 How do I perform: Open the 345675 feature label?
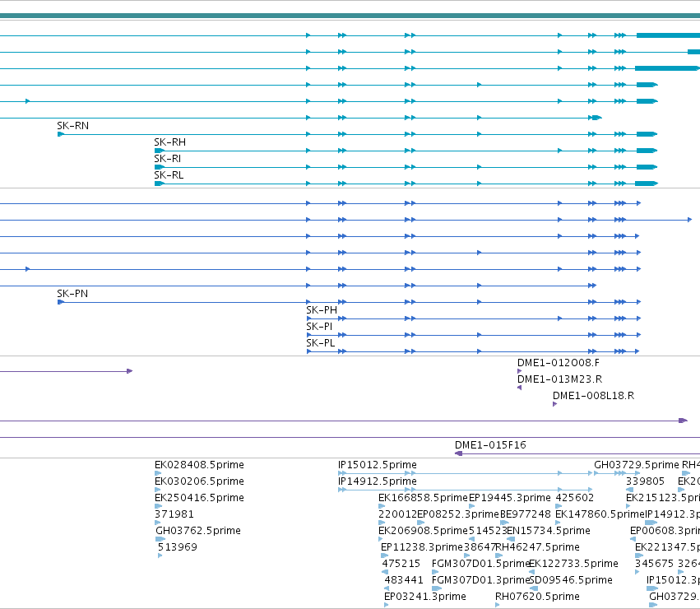pyautogui.click(x=654, y=564)
